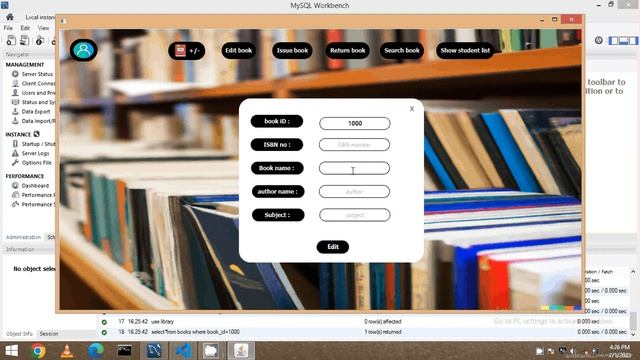Screen dimensions: 640x360
Task: Click the '1 row(s) returned' message
Action: click(383, 332)
